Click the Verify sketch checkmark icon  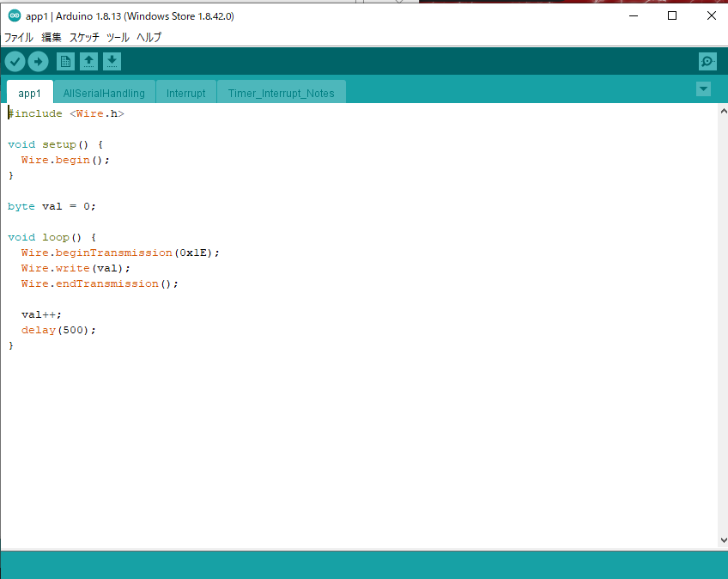tap(15, 61)
